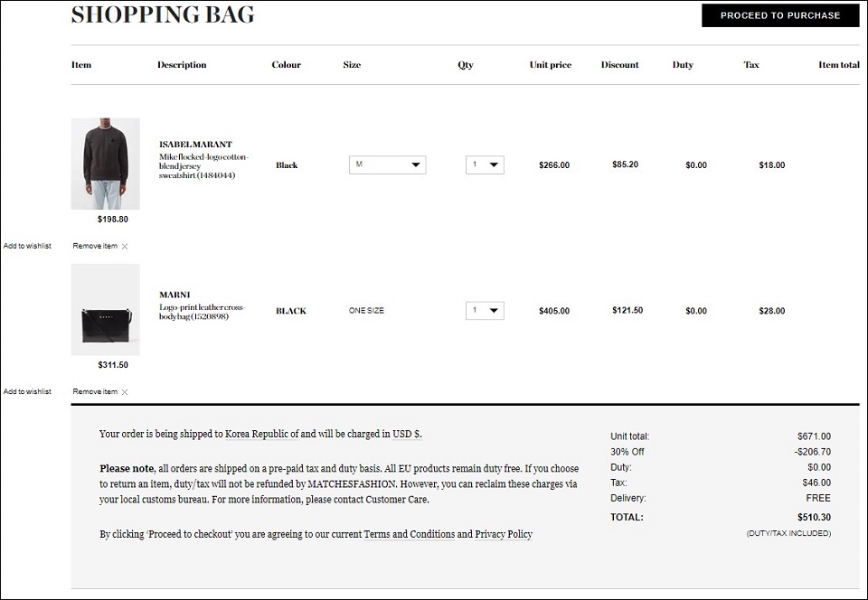This screenshot has width=868, height=600.
Task: Click the SHOPPING BAG heading
Action: 163,14
